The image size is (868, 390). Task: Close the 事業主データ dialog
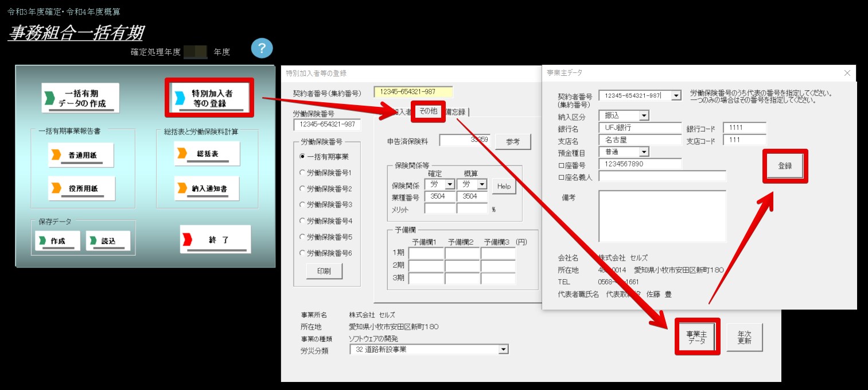[847, 73]
